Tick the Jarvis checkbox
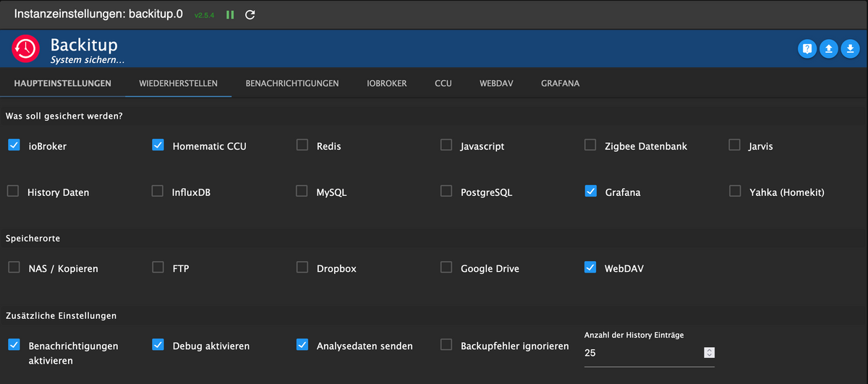Screen dimensions: 868x384 (x=735, y=145)
